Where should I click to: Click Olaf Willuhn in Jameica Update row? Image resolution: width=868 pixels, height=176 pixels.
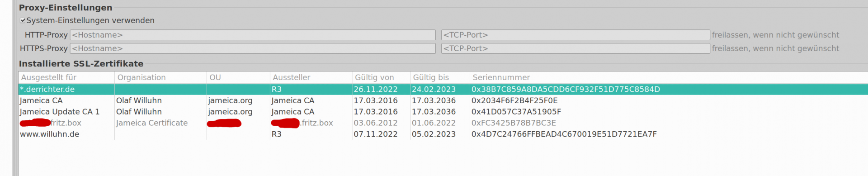(139, 112)
